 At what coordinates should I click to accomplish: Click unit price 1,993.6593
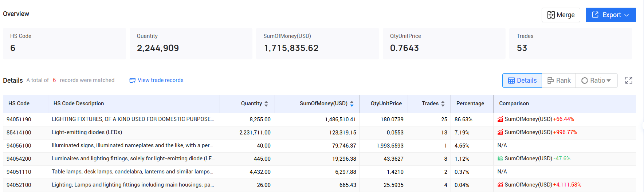(x=390, y=146)
